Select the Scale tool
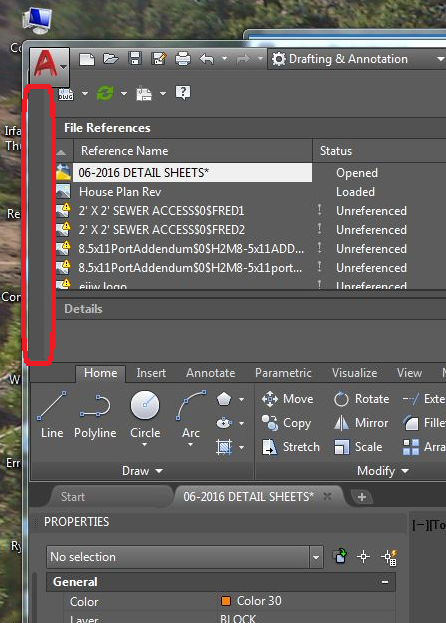 [x=358, y=447]
